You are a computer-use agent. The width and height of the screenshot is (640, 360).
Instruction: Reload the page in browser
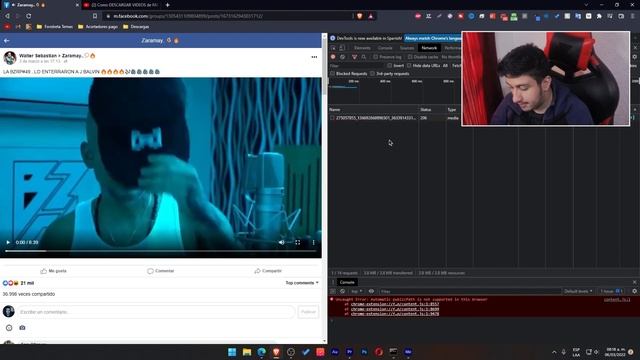click(29, 16)
